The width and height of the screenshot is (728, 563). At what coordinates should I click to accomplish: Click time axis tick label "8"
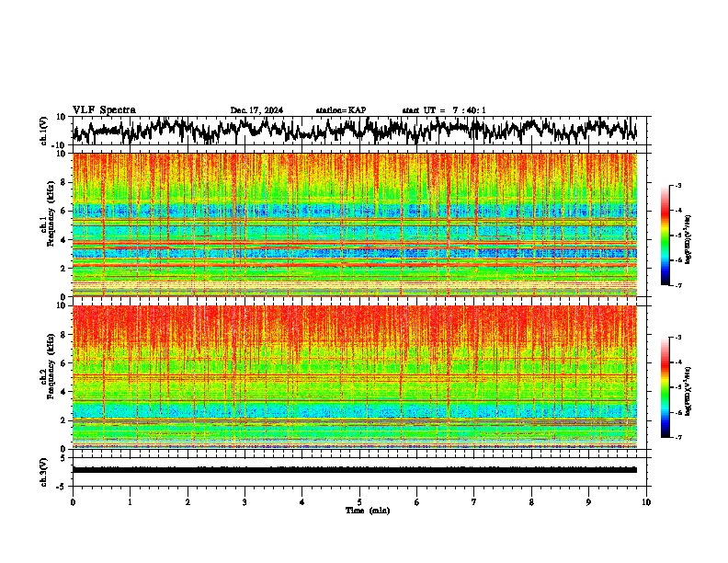tap(531, 502)
